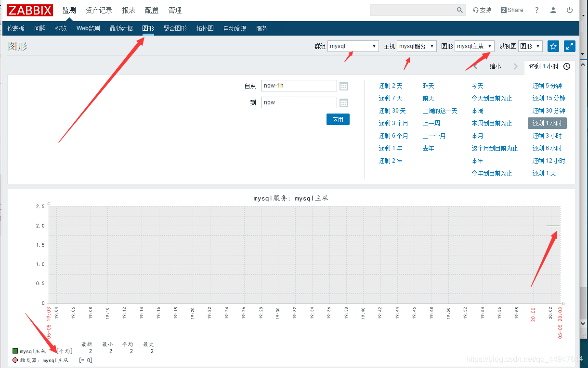Open the 管理 top menu
This screenshot has height=368, width=588.
click(x=175, y=10)
